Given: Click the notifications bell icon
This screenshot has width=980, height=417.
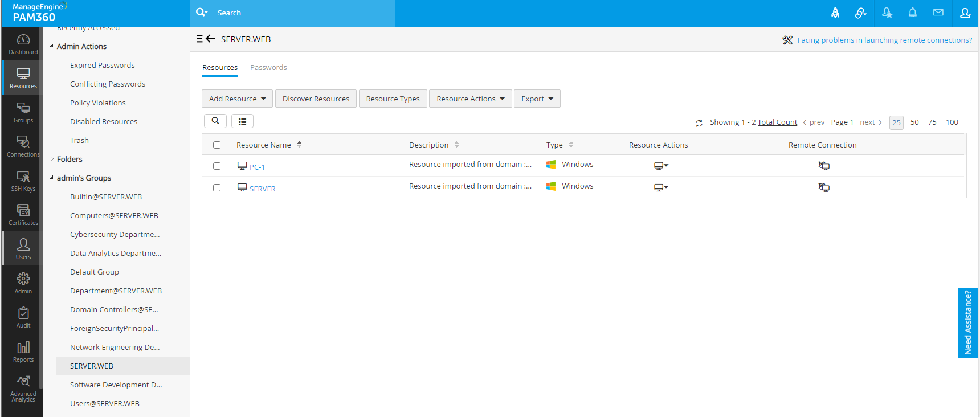Looking at the screenshot, I should (x=912, y=13).
